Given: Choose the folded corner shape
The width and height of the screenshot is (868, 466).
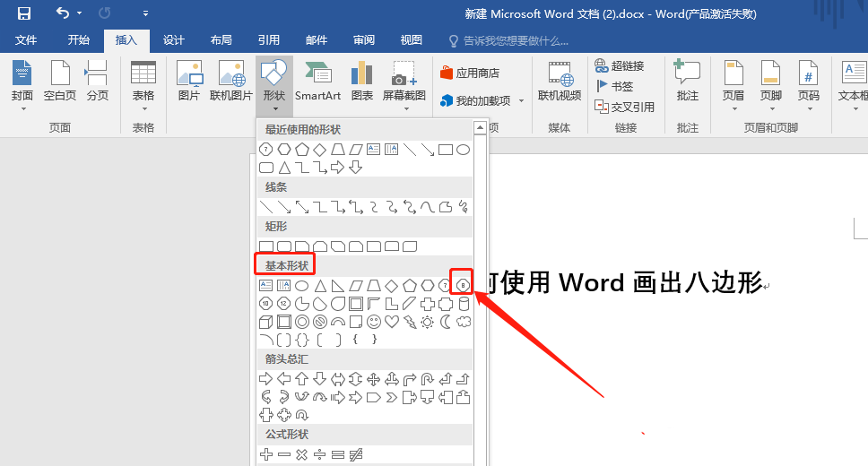Looking at the screenshot, I should point(356,322).
